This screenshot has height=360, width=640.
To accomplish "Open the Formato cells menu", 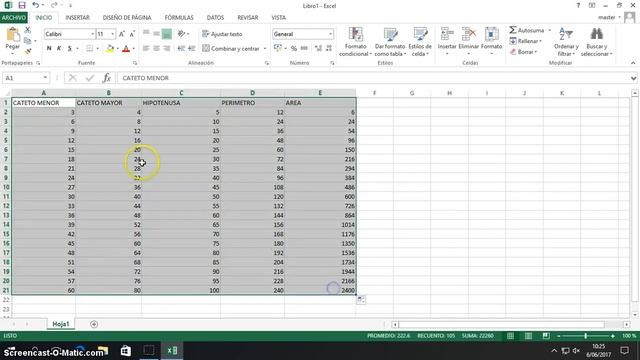I will [x=491, y=41].
